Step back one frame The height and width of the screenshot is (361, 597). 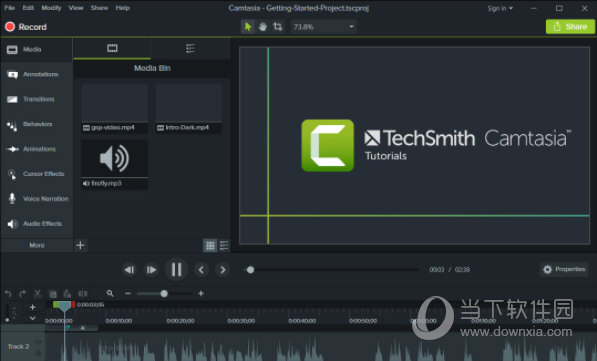coord(129,270)
